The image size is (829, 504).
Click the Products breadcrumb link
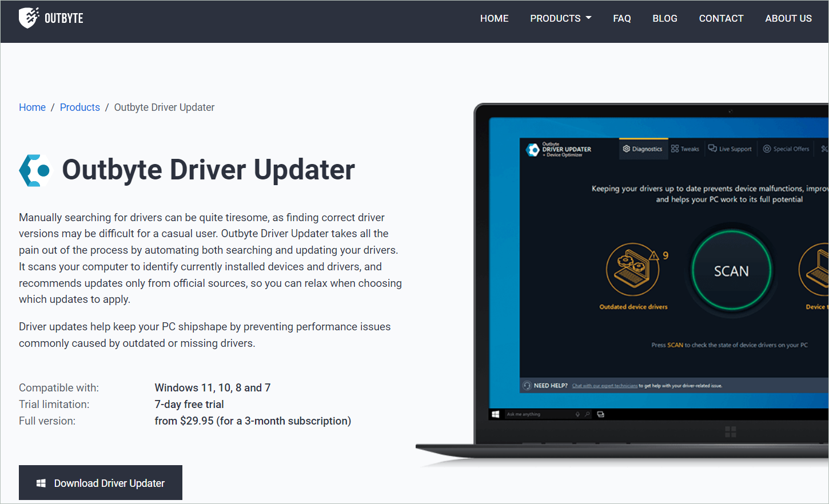point(80,107)
